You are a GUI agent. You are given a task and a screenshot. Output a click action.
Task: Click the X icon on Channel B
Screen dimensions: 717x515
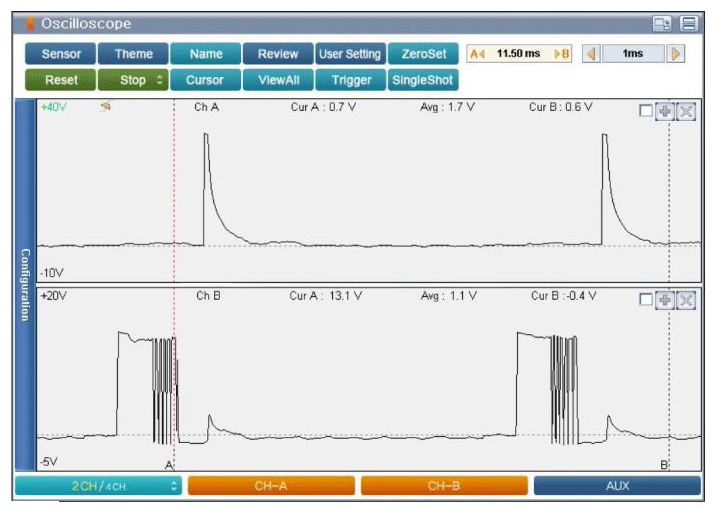[x=685, y=300]
